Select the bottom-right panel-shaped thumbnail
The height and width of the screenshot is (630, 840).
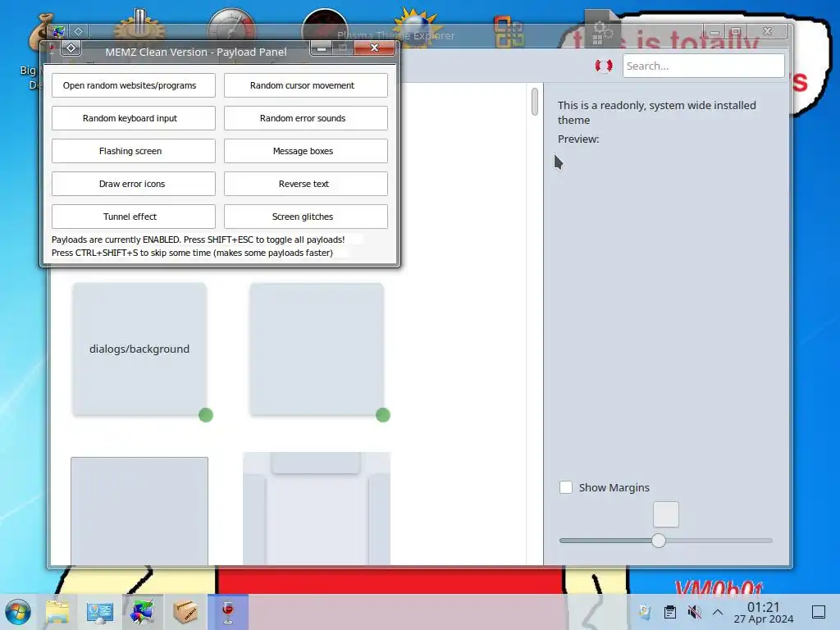(x=317, y=509)
